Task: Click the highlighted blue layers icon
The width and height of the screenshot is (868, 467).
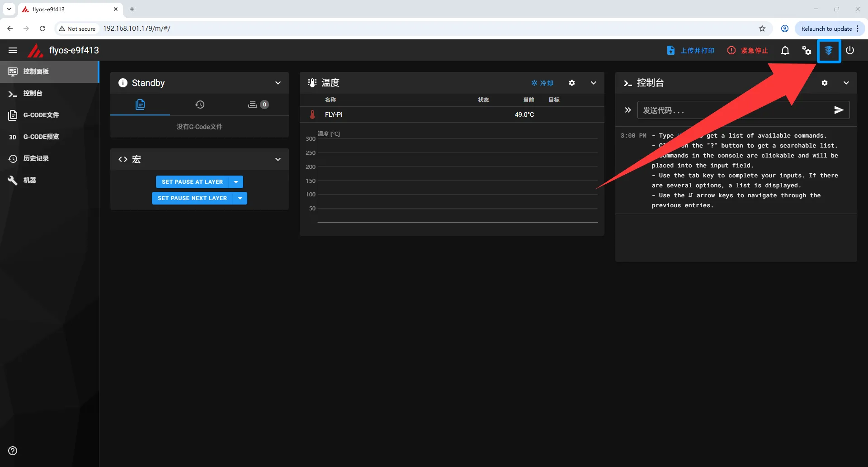Action: point(828,51)
